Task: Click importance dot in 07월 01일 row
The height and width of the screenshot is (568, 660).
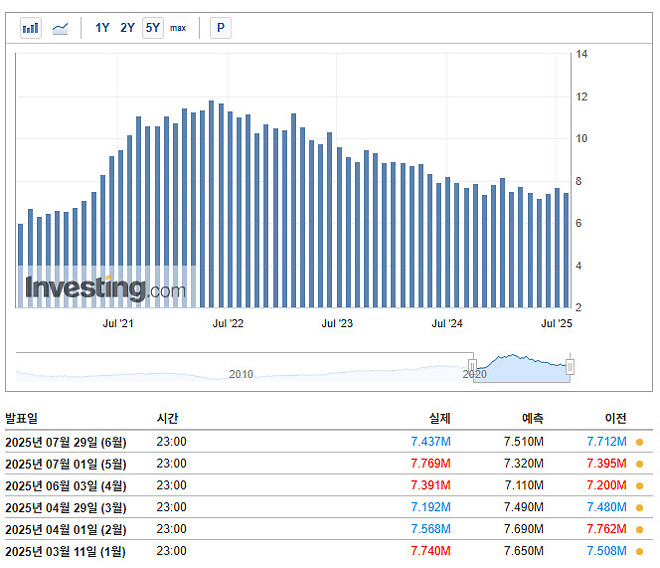Action: (x=639, y=464)
